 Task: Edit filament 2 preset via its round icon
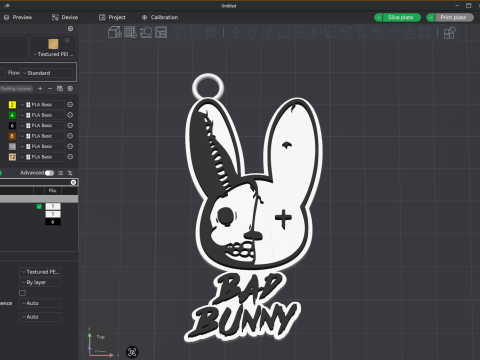pyautogui.click(x=70, y=105)
